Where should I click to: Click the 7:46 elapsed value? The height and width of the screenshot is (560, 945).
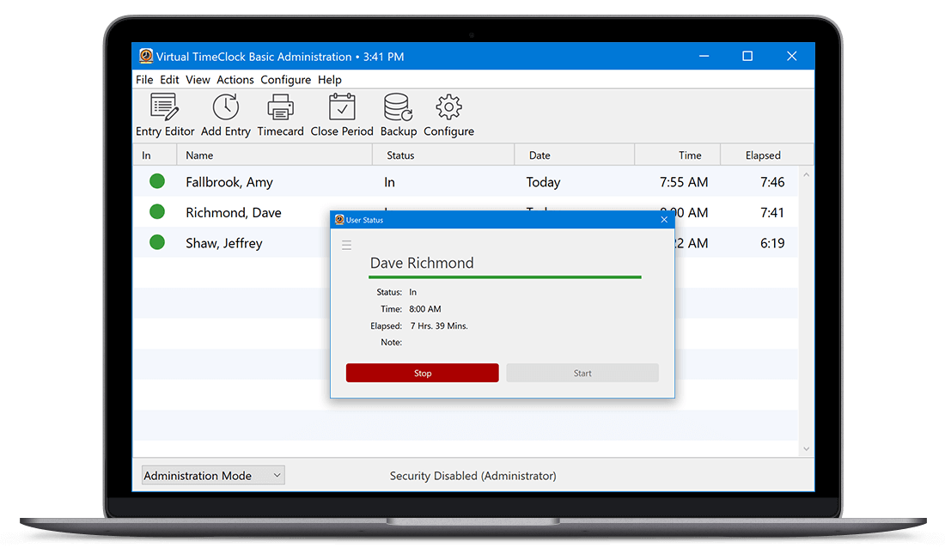point(772,182)
